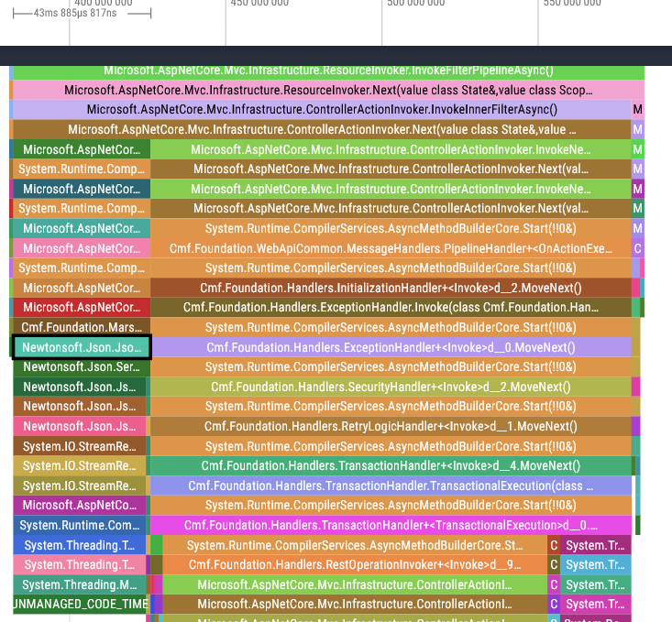Select the blue System.Threading.T… frame
Screen dimensions: 672x622
tap(79, 545)
